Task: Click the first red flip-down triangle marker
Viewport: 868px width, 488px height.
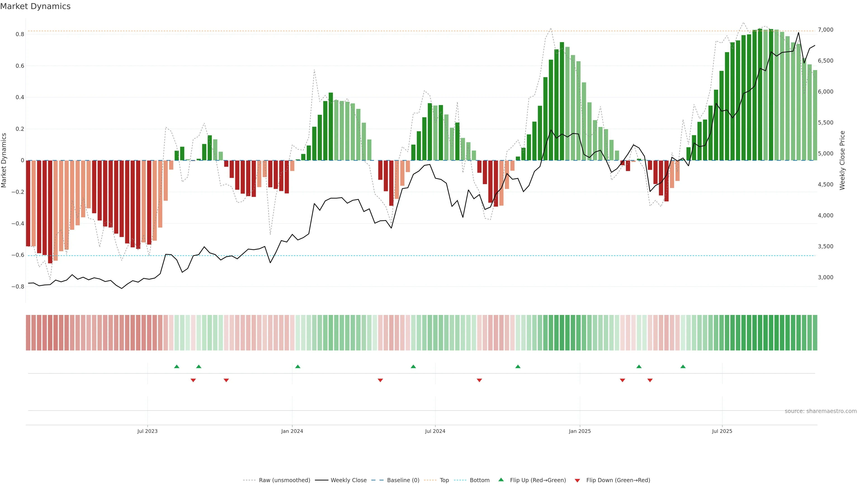Action: 193,380
